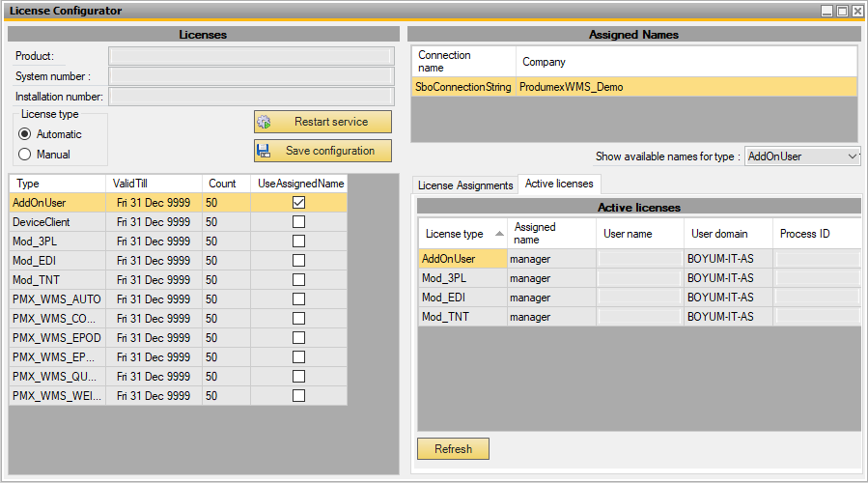868x483 pixels.
Task: Click the Count column header
Action: click(226, 184)
